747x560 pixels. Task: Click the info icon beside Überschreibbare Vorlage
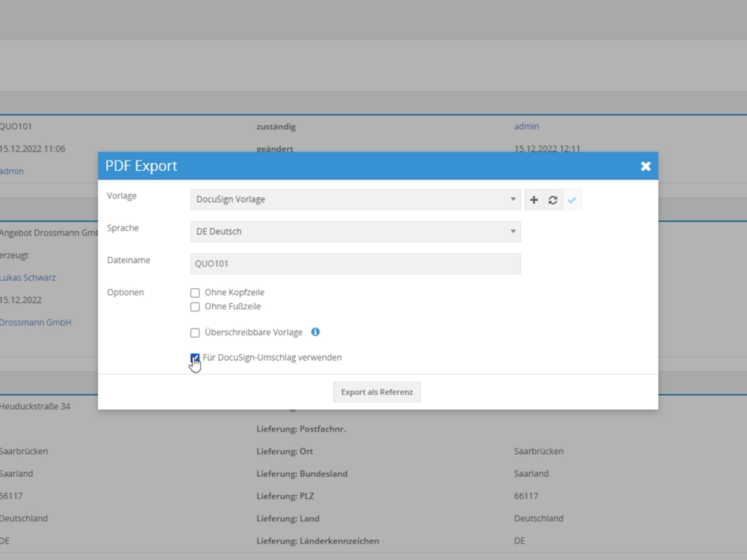(x=315, y=332)
